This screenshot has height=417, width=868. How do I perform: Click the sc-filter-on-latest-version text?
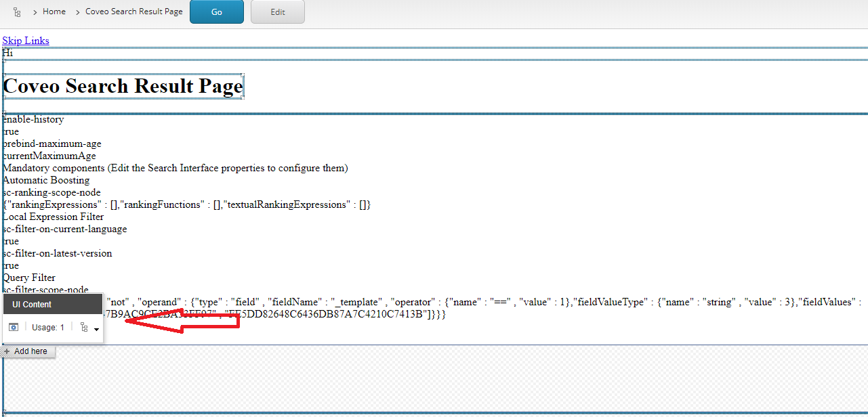point(58,253)
